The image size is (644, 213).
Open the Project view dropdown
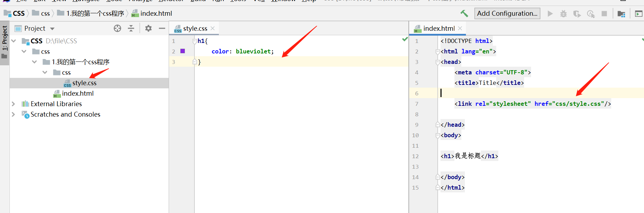click(52, 29)
